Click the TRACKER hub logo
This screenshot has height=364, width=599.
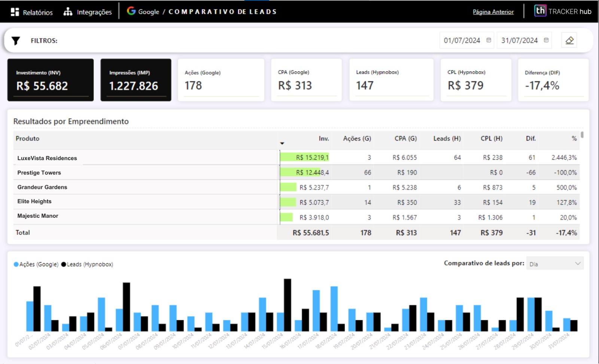[x=562, y=11]
